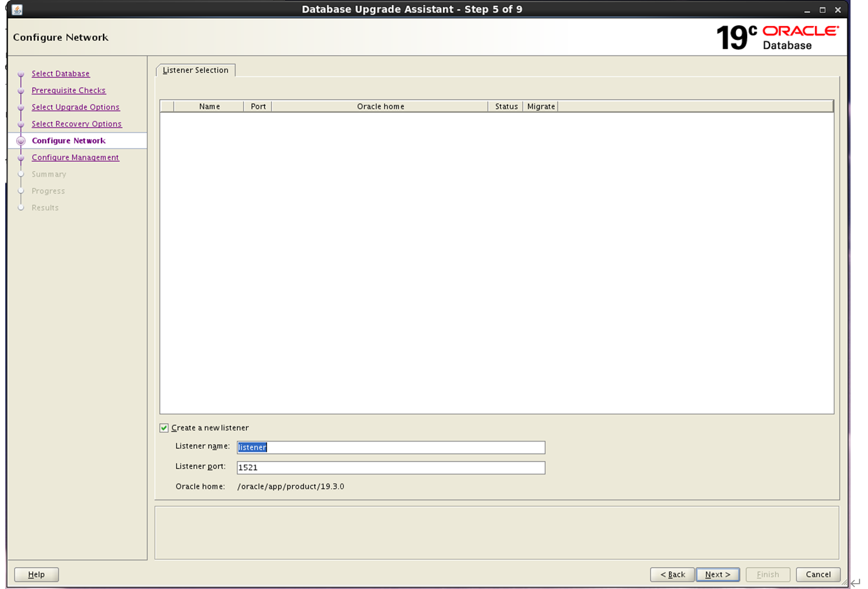Click the Prerequisite Checks step bullet icon
Viewport: 868px width, 589px height.
click(x=21, y=91)
